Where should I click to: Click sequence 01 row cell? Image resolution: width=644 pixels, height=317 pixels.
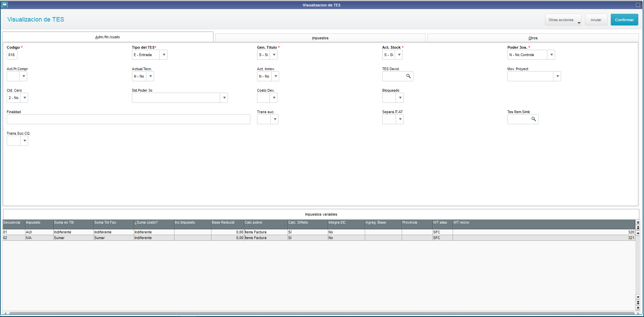[14, 232]
